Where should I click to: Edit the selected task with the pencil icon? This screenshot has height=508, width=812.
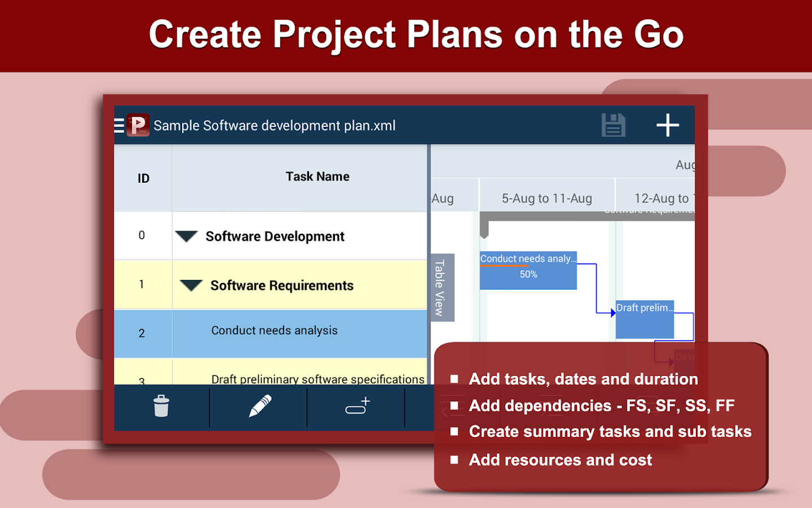tap(260, 406)
